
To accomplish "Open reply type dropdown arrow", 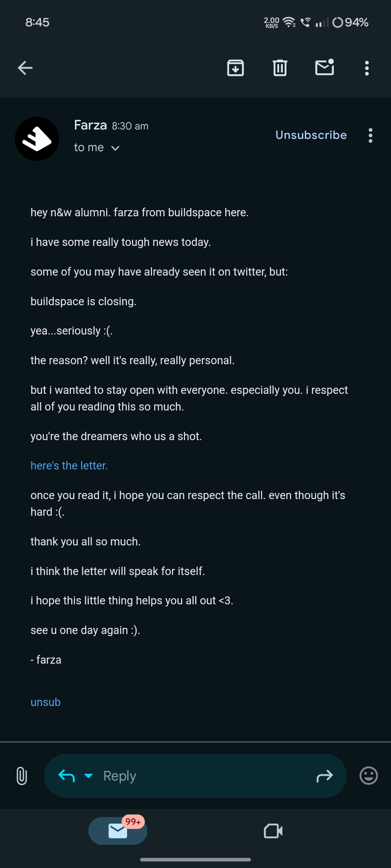I will tap(88, 775).
